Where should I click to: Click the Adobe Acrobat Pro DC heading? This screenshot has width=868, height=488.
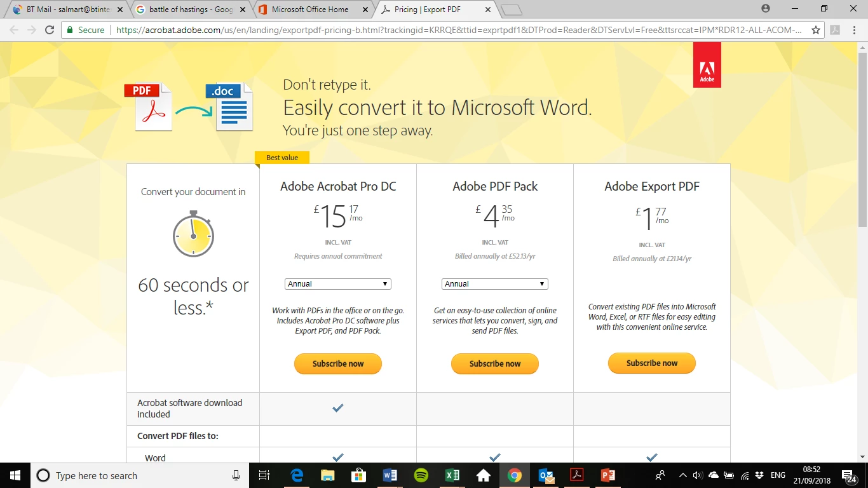338,186
